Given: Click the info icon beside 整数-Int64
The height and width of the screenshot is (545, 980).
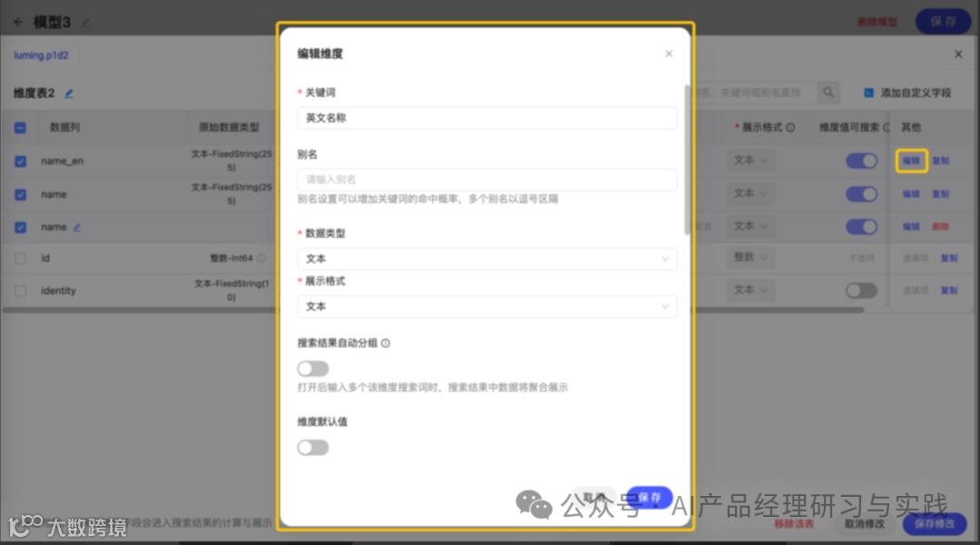Looking at the screenshot, I should (x=261, y=258).
